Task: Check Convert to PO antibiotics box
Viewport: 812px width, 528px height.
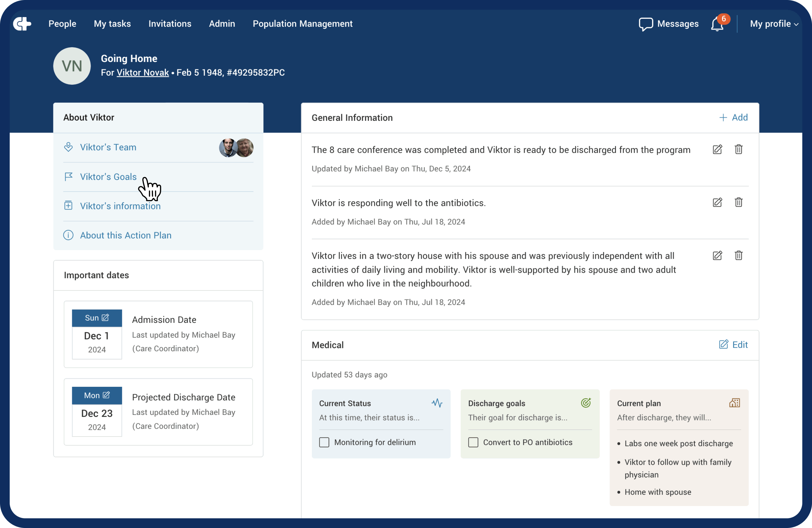Action: tap(473, 442)
